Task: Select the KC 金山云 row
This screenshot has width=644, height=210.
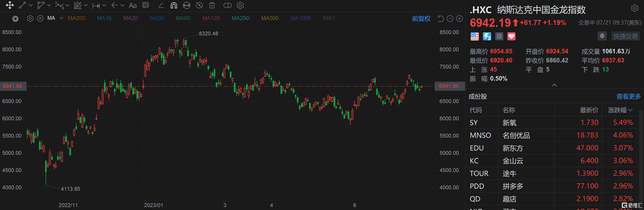Action: point(551,161)
